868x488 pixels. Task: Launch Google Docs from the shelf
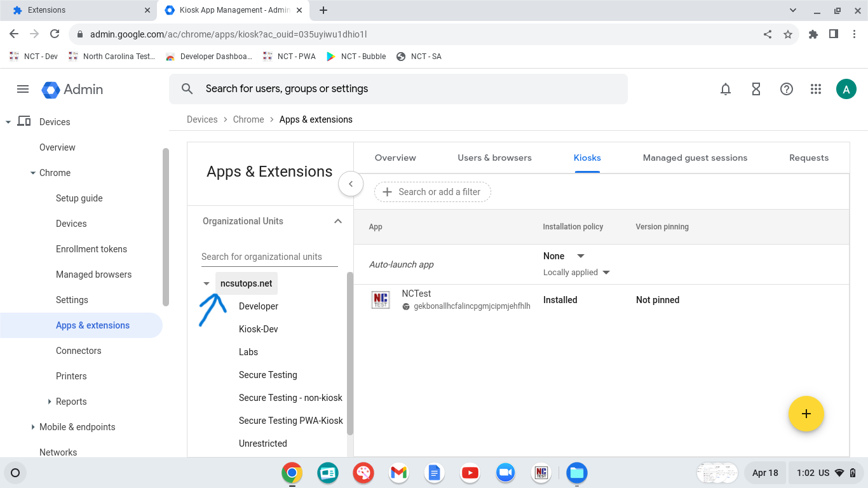[x=435, y=473]
